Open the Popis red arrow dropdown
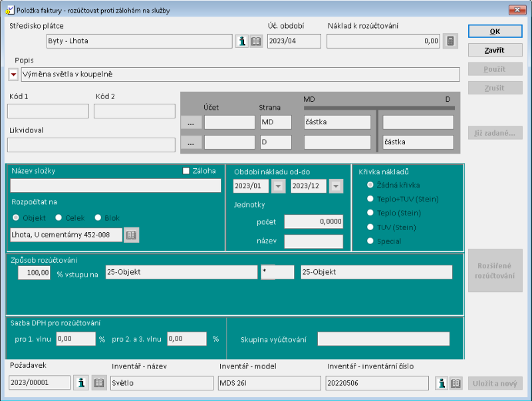The height and width of the screenshot is (401, 532). coord(13,74)
